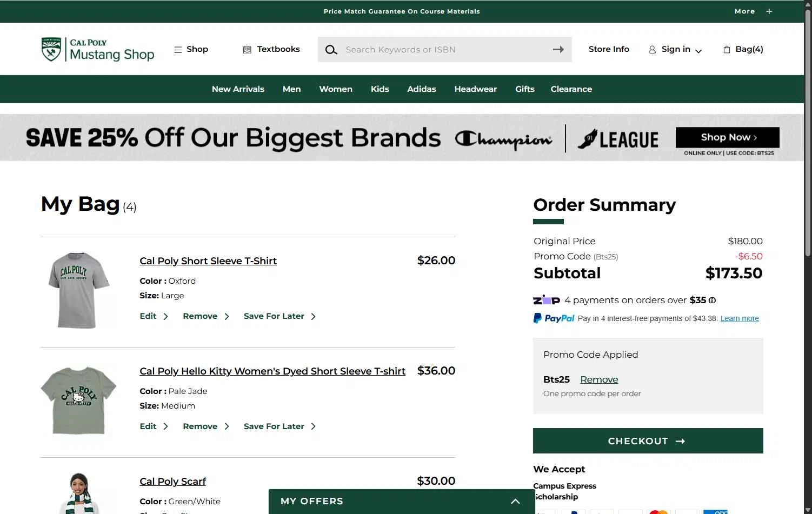The width and height of the screenshot is (812, 514).
Task: Click the $180.00 original price value
Action: pyautogui.click(x=746, y=241)
